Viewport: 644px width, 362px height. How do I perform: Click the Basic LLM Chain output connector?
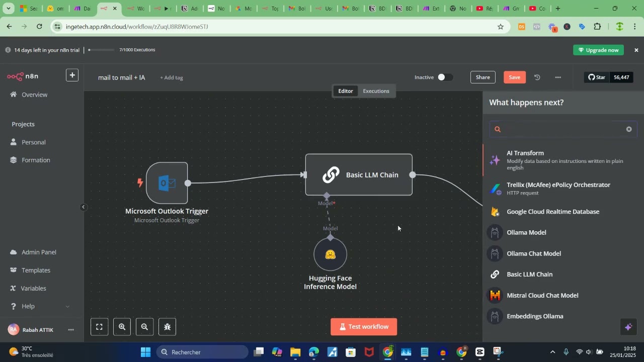coord(413,174)
